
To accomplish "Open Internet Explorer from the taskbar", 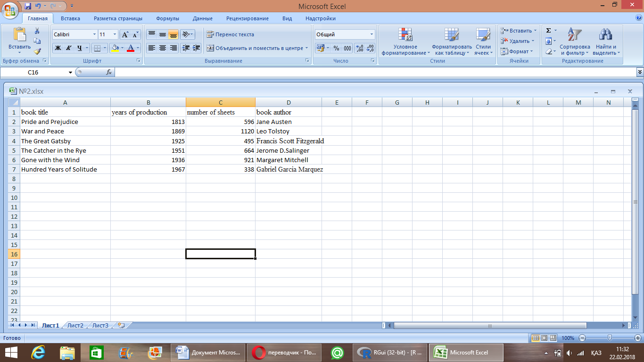I will tap(38, 352).
